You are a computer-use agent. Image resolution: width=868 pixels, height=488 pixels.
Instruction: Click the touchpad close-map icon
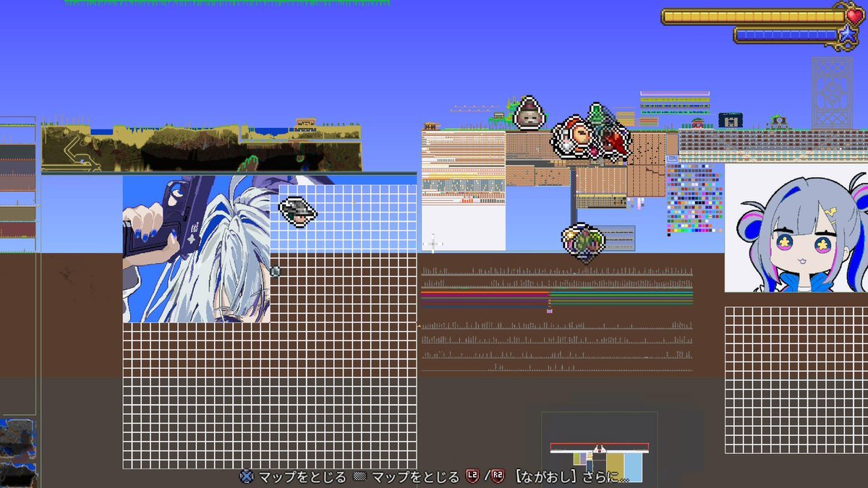pyautogui.click(x=359, y=476)
